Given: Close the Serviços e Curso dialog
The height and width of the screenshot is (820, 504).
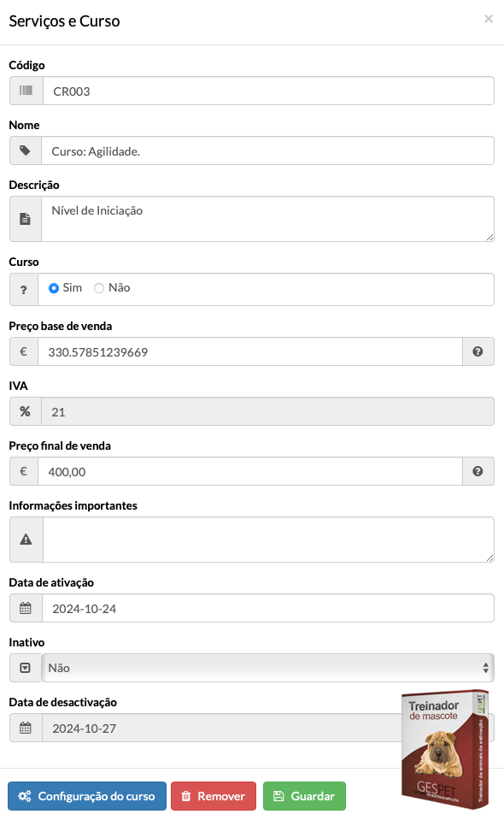Looking at the screenshot, I should tap(489, 19).
